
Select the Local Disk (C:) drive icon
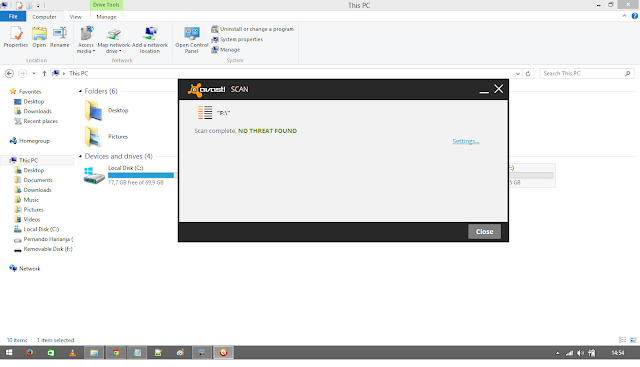(94, 176)
